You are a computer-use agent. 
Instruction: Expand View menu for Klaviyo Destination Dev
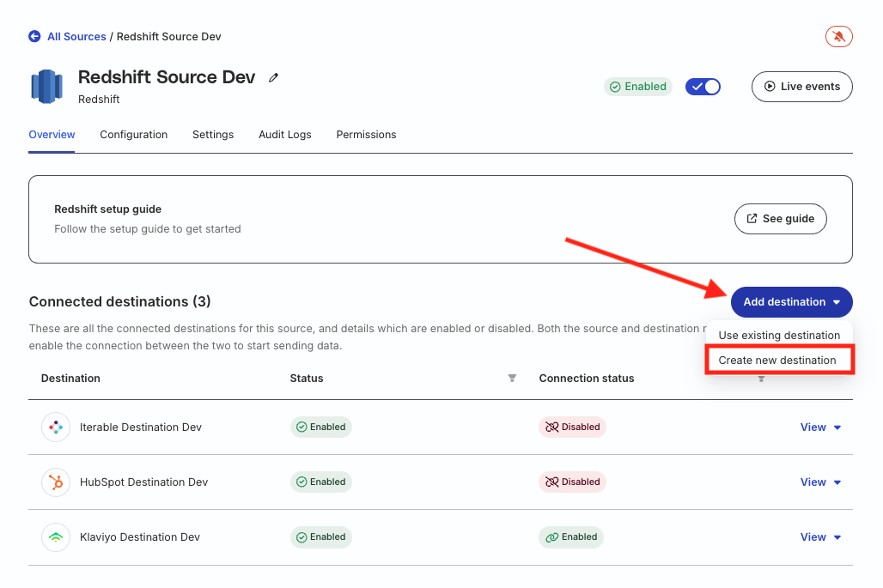(x=820, y=537)
